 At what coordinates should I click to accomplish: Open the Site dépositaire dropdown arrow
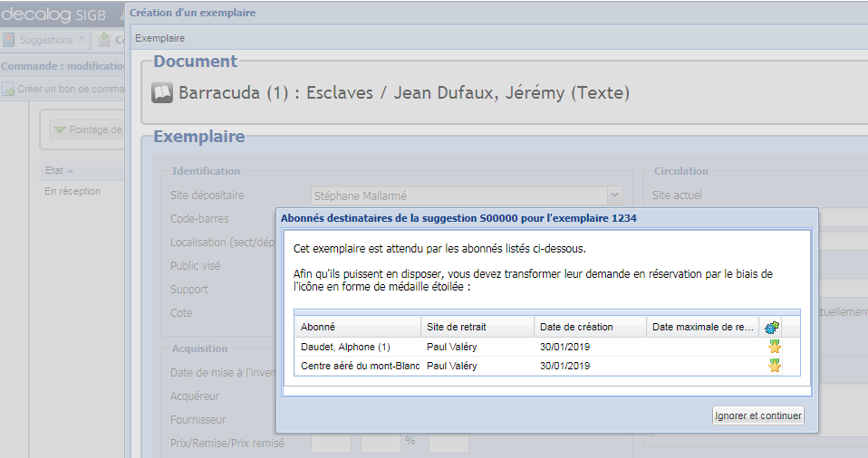click(x=614, y=196)
